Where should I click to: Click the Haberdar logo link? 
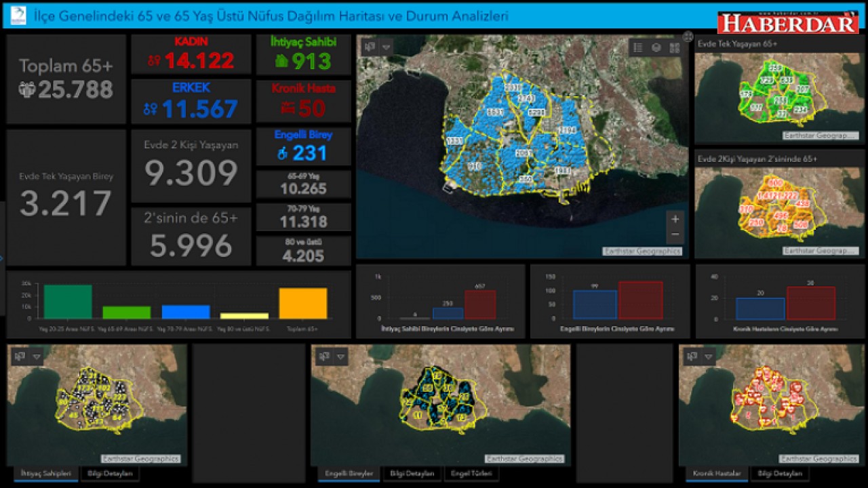[788, 22]
